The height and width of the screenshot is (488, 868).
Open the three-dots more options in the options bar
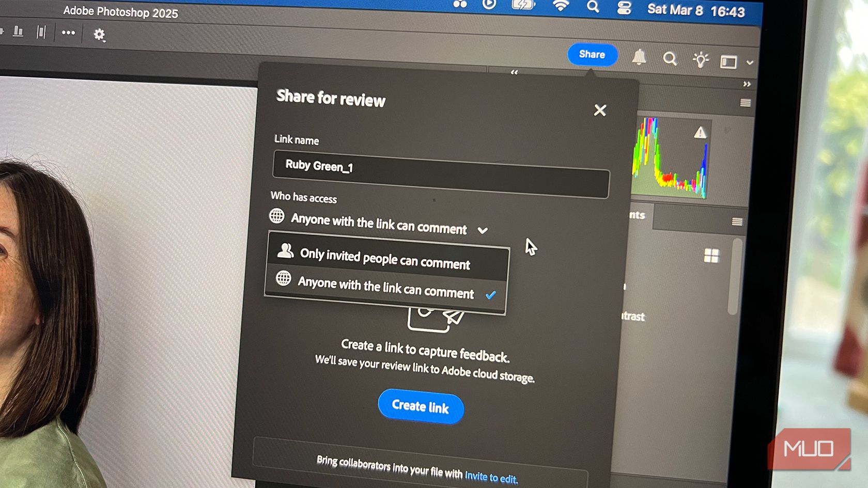pos(68,33)
